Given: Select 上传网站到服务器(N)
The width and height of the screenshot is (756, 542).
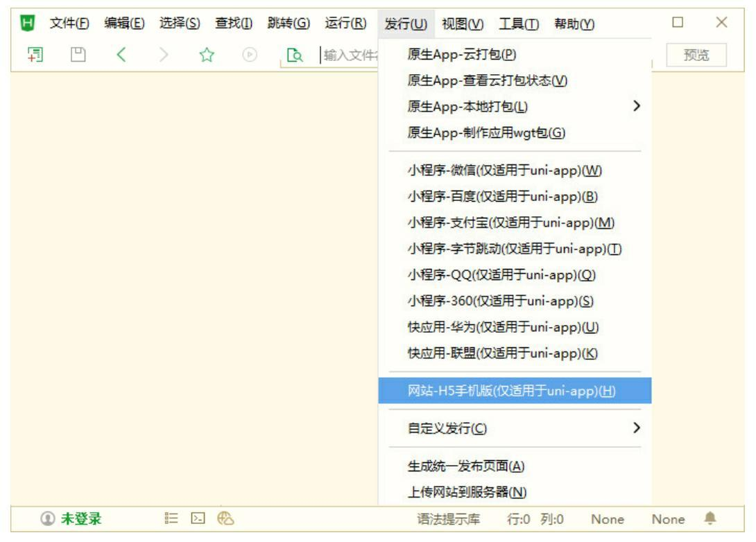Looking at the screenshot, I should coord(515,492).
